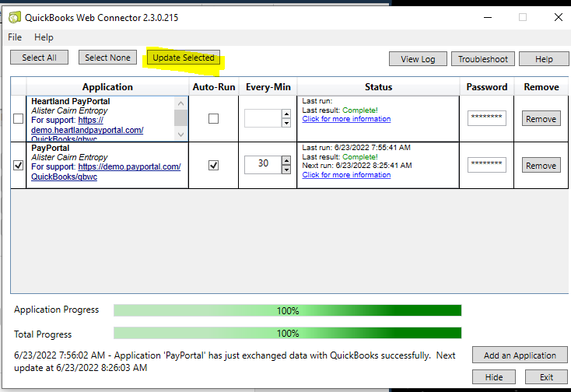Click the Hide button
The height and width of the screenshot is (392, 571).
tap(494, 377)
